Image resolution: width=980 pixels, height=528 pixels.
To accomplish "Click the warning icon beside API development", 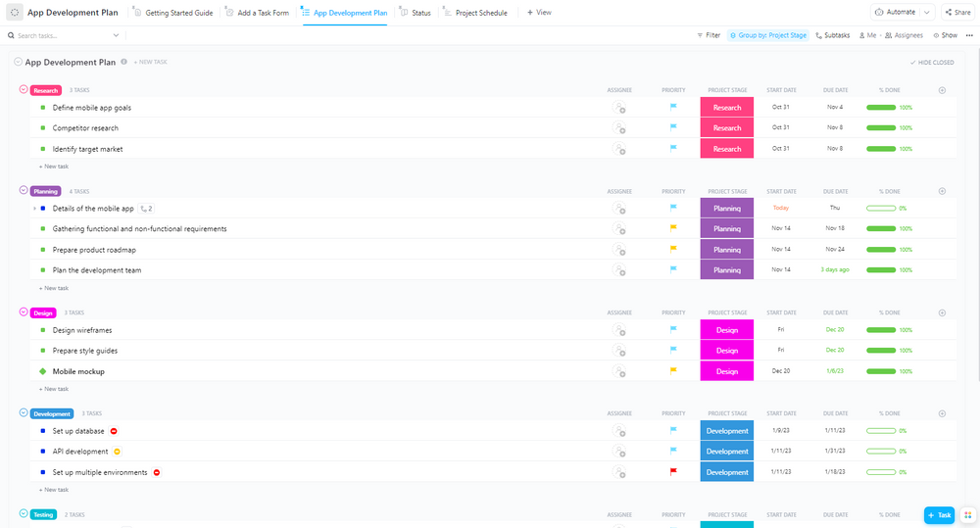I will click(x=118, y=452).
